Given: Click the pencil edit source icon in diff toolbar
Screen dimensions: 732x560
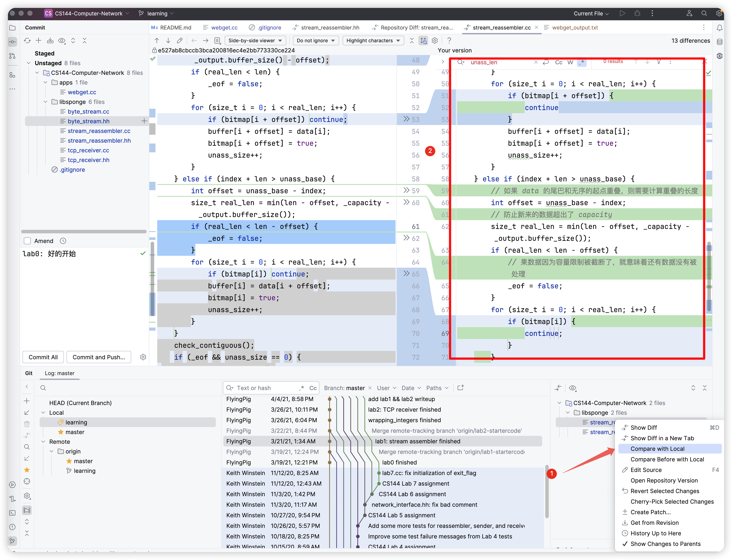Looking at the screenshot, I should point(180,41).
